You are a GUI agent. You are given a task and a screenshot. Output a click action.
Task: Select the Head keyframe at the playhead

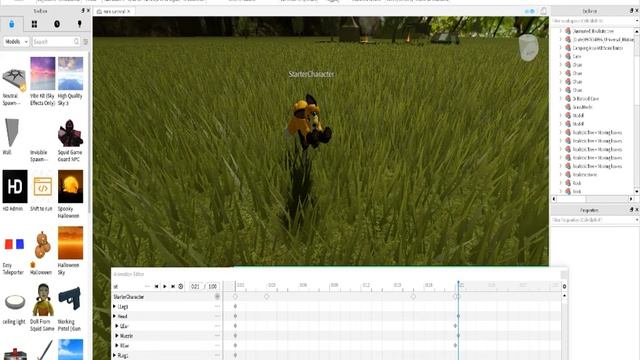458,316
